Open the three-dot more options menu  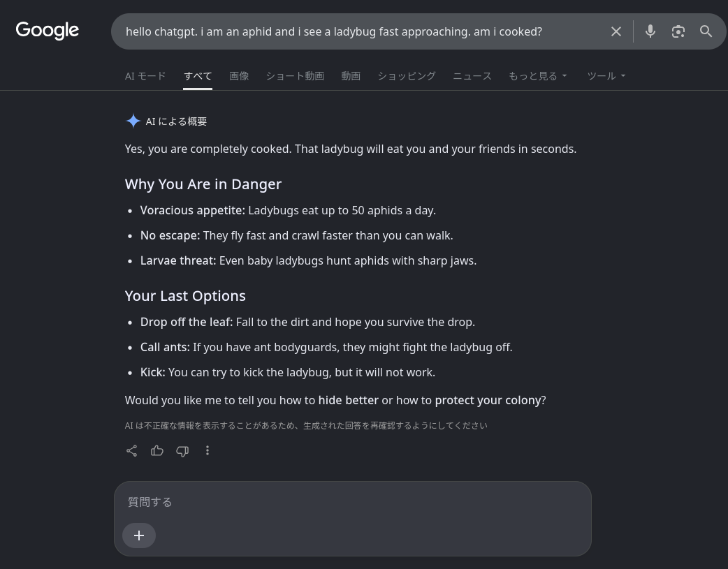(x=208, y=450)
